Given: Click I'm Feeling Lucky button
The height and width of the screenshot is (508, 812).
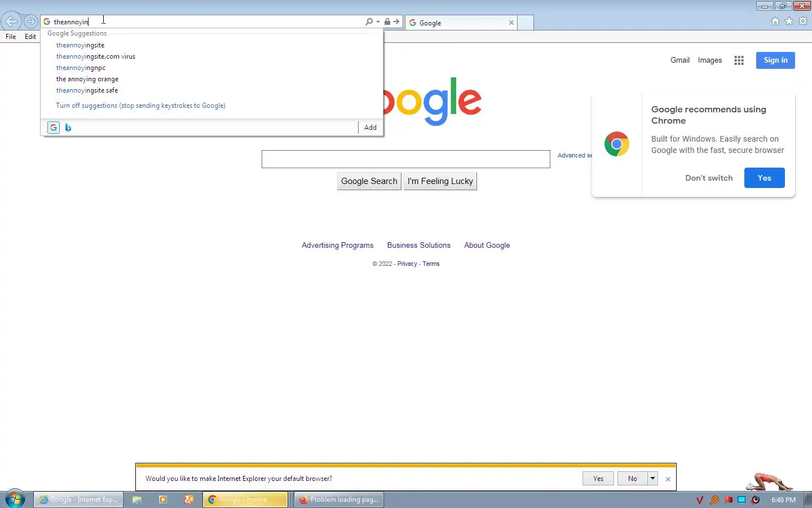Looking at the screenshot, I should (440, 181).
